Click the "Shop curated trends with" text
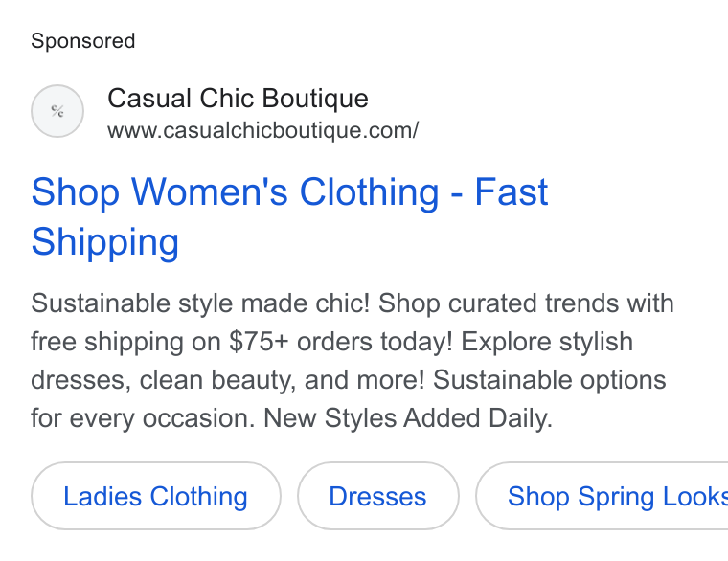Screen dimensions: 728x561 [526, 303]
